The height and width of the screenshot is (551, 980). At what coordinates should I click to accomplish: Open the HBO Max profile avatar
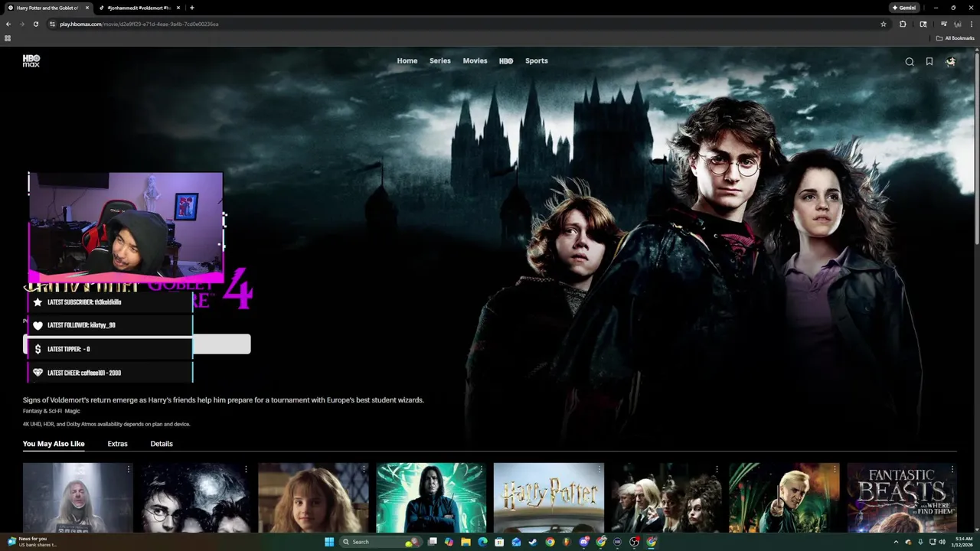click(950, 62)
